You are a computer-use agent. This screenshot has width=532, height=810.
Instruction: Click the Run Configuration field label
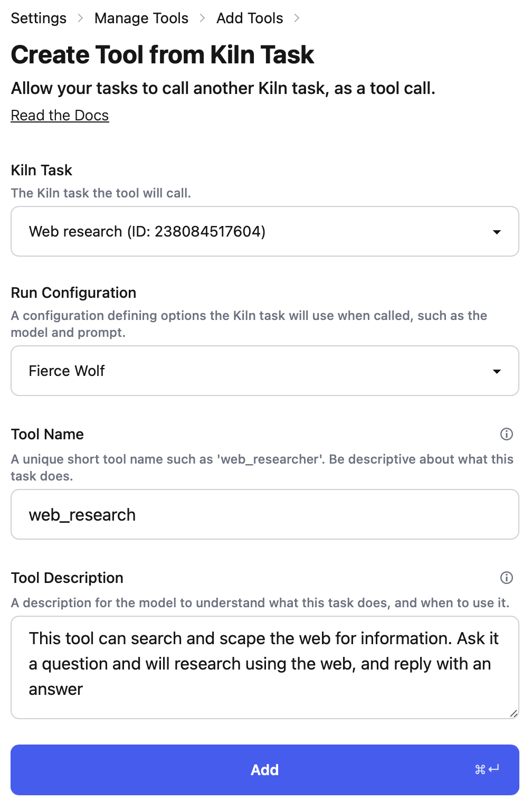[73, 293]
